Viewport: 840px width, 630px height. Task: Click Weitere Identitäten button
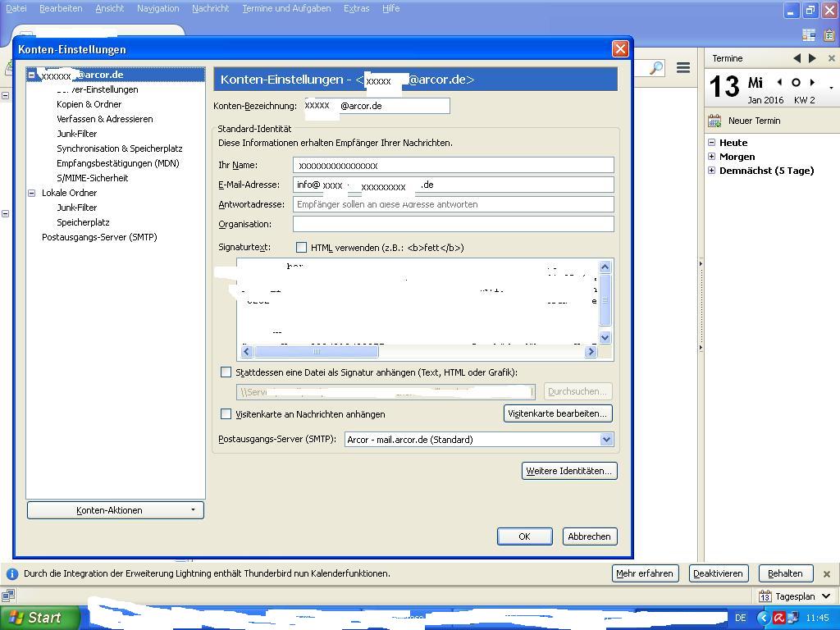(569, 470)
